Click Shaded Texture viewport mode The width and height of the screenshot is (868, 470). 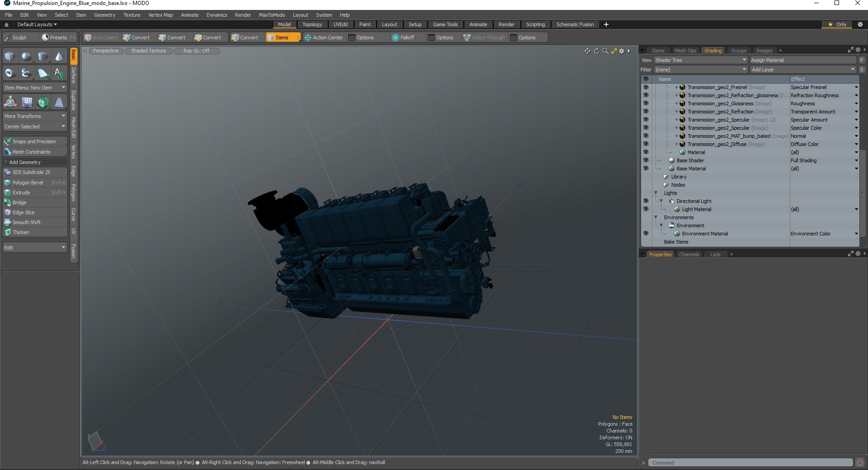pos(149,51)
